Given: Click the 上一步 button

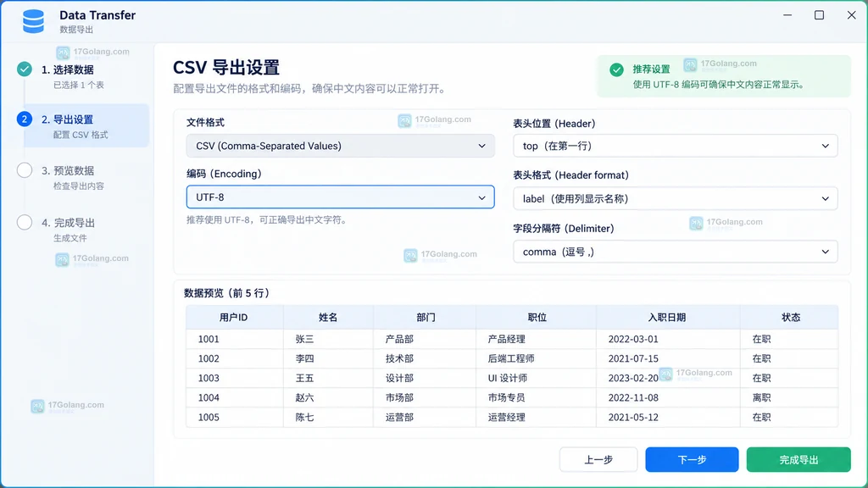Looking at the screenshot, I should click(598, 460).
